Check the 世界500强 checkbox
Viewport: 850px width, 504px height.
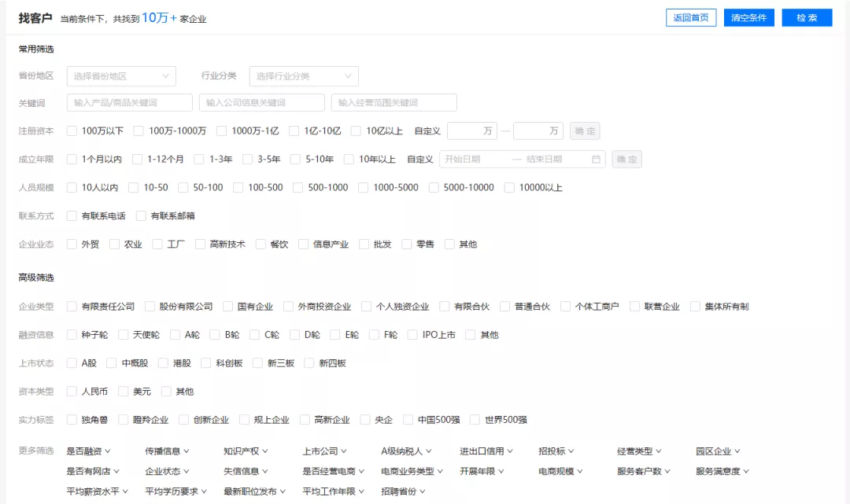coord(475,420)
